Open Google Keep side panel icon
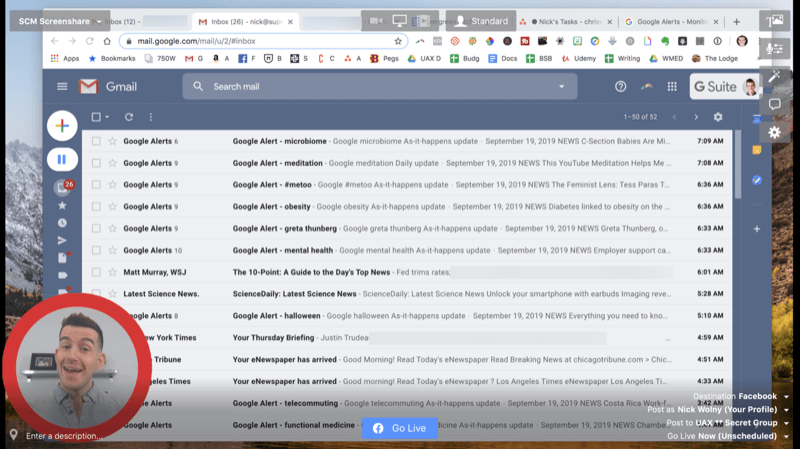The width and height of the screenshot is (800, 449). [757, 150]
